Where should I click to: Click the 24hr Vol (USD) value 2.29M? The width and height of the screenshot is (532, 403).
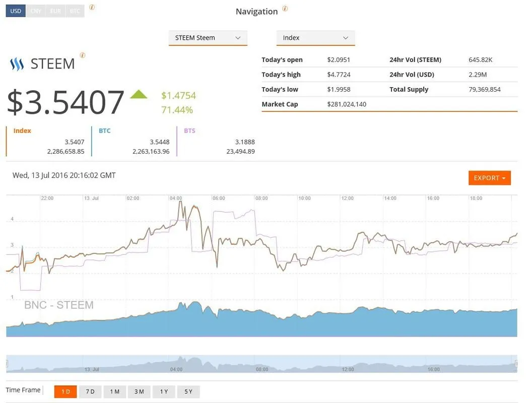point(478,75)
